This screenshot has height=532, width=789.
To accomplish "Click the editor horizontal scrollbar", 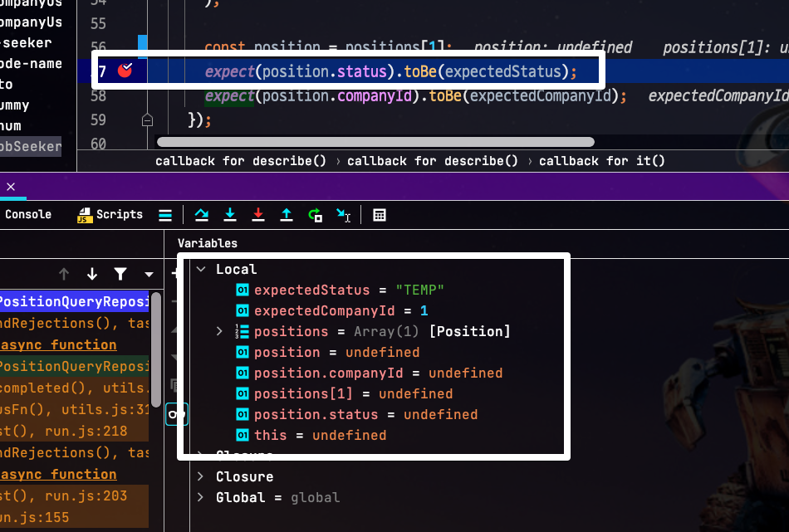I will pos(375,142).
